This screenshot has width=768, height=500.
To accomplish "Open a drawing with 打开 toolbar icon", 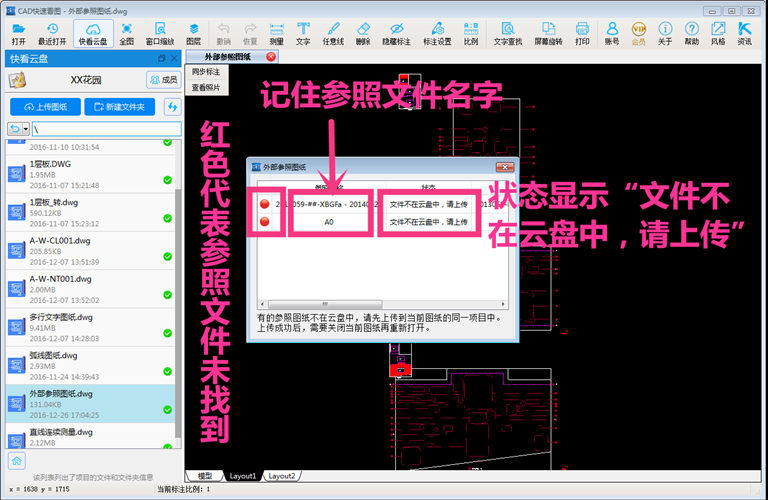I will tap(19, 34).
